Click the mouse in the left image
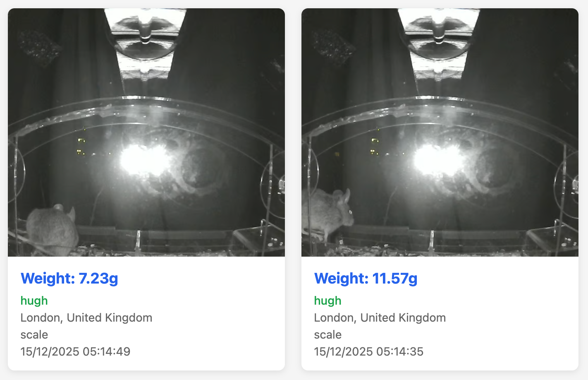Screen dimensions: 588x380 [52, 230]
